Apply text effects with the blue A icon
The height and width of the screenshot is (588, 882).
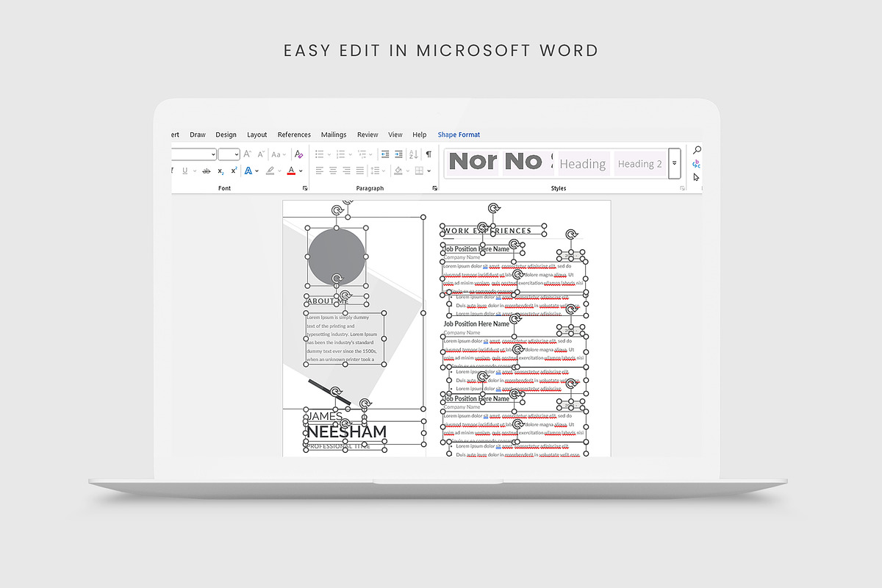click(248, 171)
